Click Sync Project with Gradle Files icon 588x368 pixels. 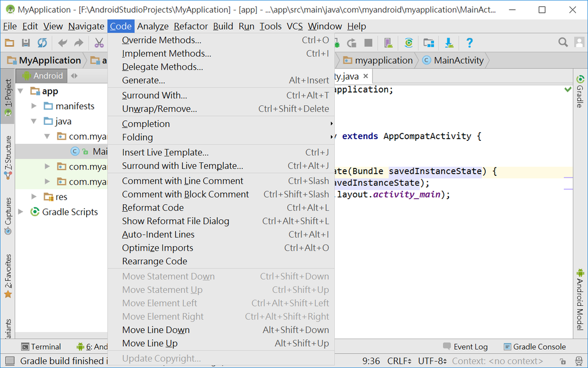(x=409, y=43)
